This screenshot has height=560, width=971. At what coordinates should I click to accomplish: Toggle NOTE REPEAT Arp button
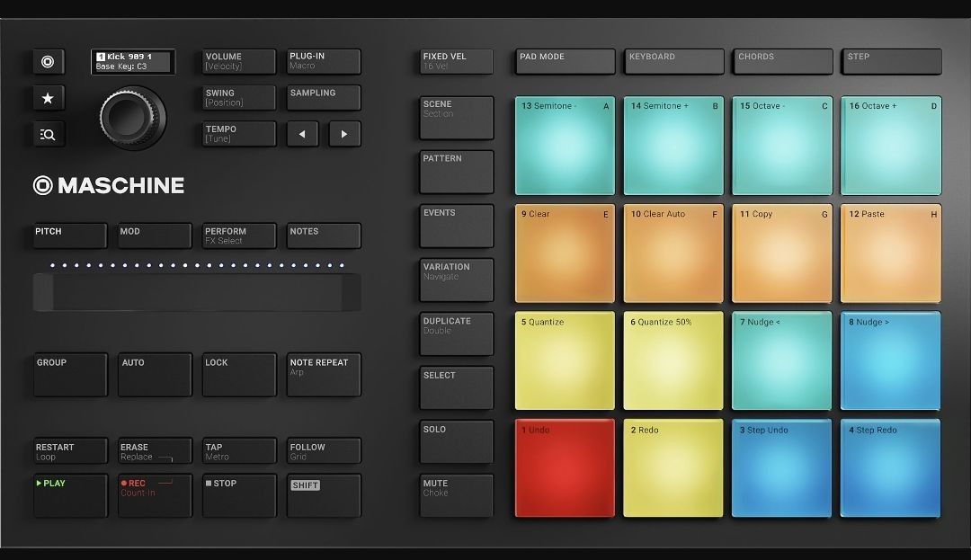point(324,375)
